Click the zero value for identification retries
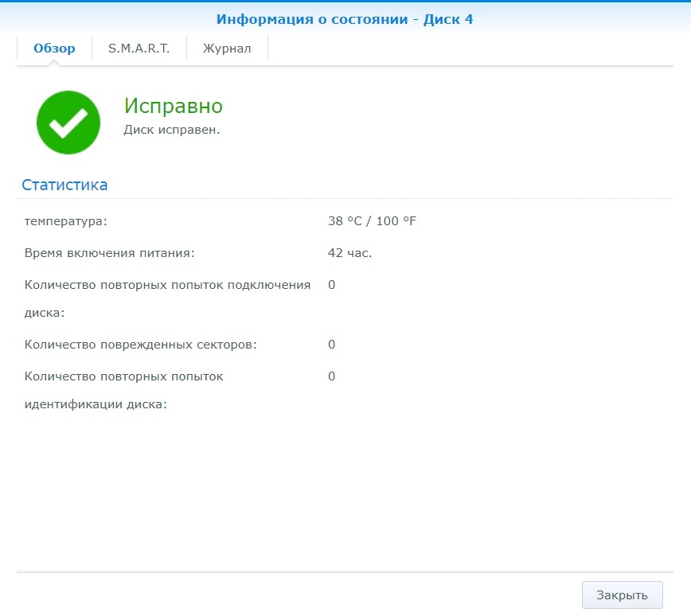Screen dimensions: 691x616 pos(331,376)
